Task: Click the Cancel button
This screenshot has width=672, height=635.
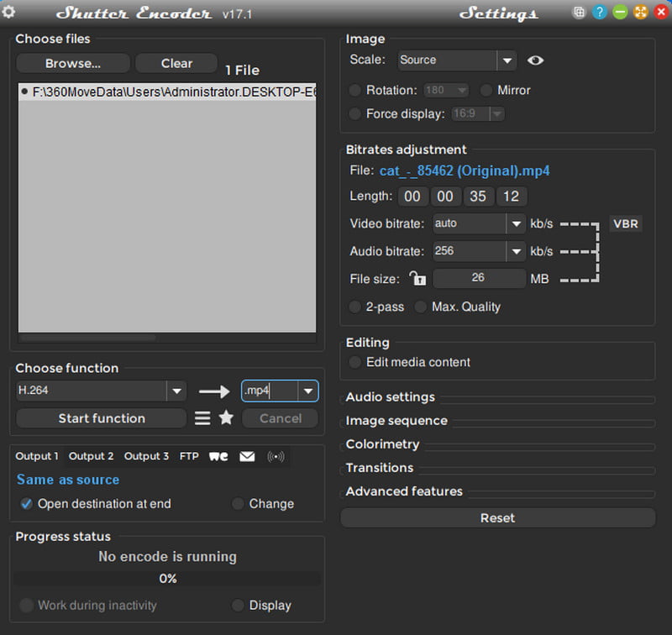Action: 281,418
